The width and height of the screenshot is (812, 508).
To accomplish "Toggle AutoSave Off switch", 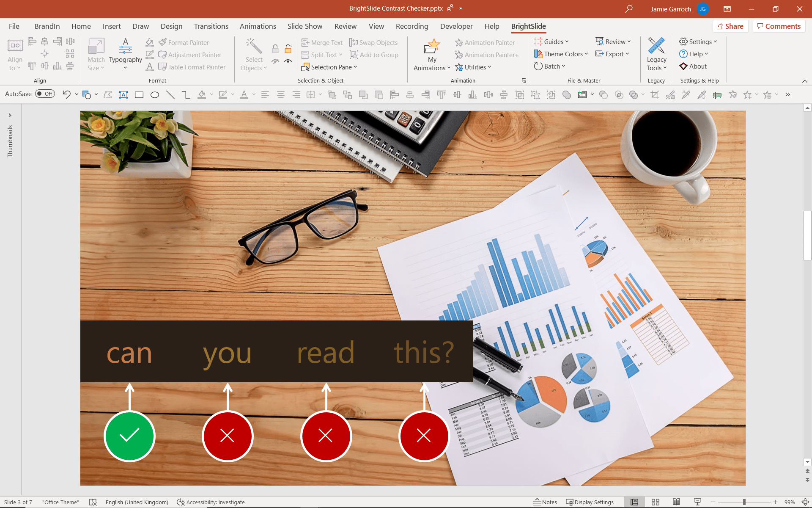I will point(45,94).
